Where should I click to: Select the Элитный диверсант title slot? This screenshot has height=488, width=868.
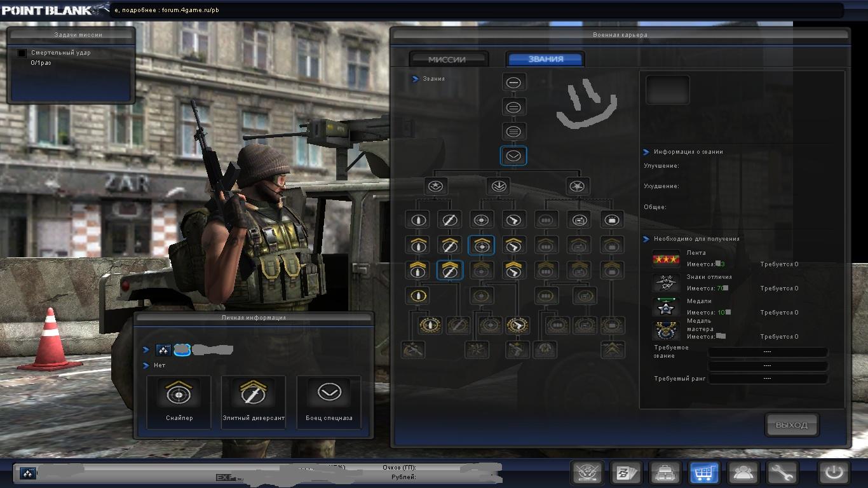pos(254,401)
